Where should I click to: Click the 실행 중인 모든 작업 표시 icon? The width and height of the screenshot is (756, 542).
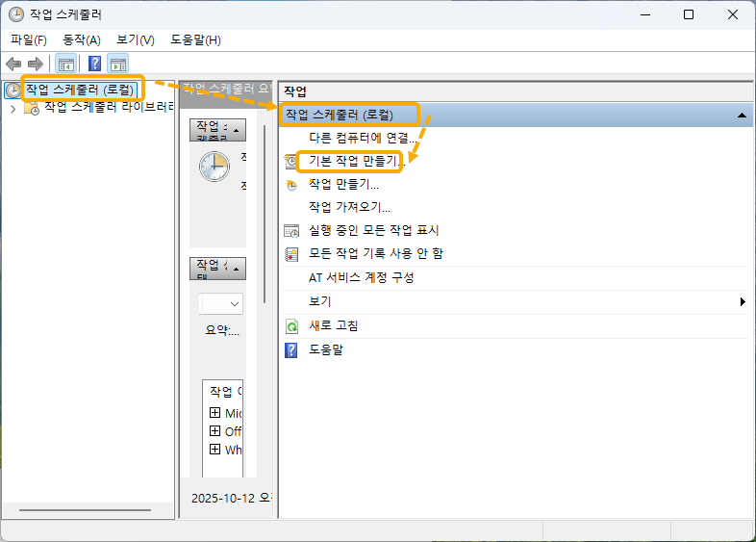coord(292,231)
